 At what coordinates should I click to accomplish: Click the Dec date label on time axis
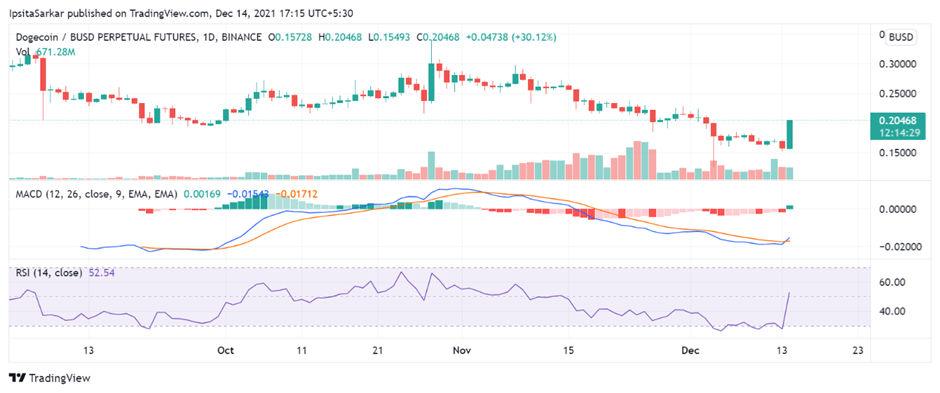coord(689,350)
